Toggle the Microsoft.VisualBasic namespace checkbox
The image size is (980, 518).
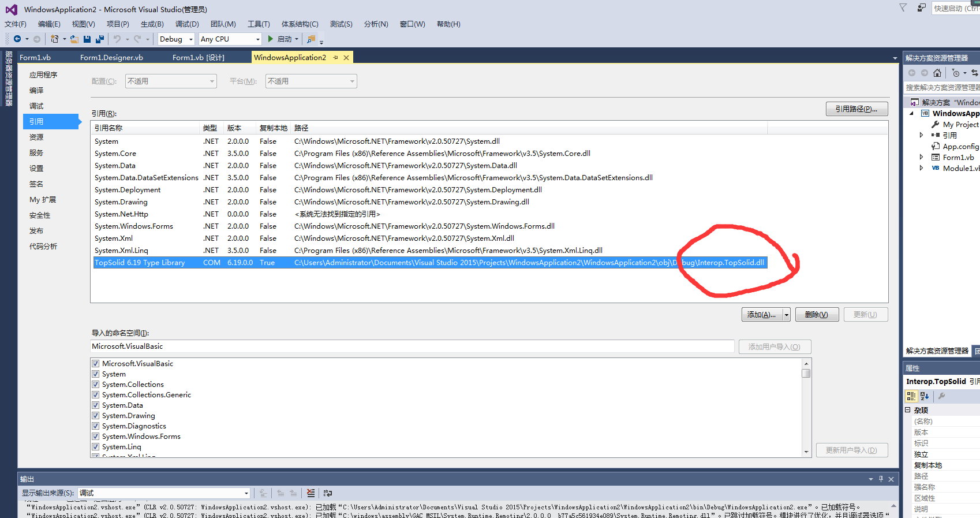(96, 363)
